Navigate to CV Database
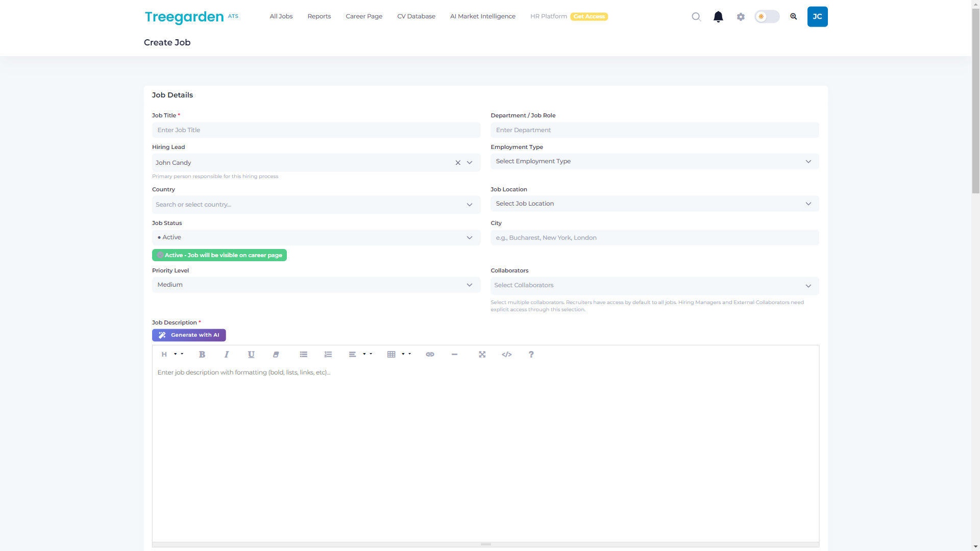Viewport: 980px width, 551px height. [x=416, y=16]
